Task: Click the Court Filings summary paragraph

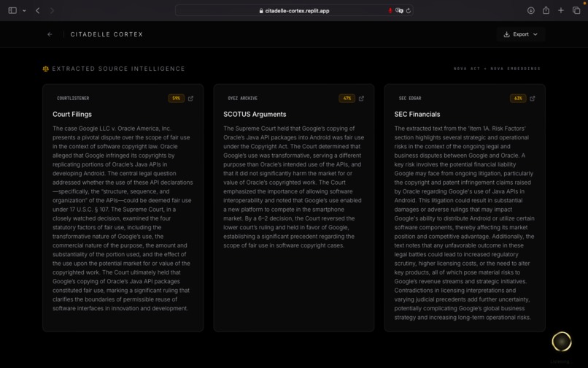Action: click(x=123, y=218)
